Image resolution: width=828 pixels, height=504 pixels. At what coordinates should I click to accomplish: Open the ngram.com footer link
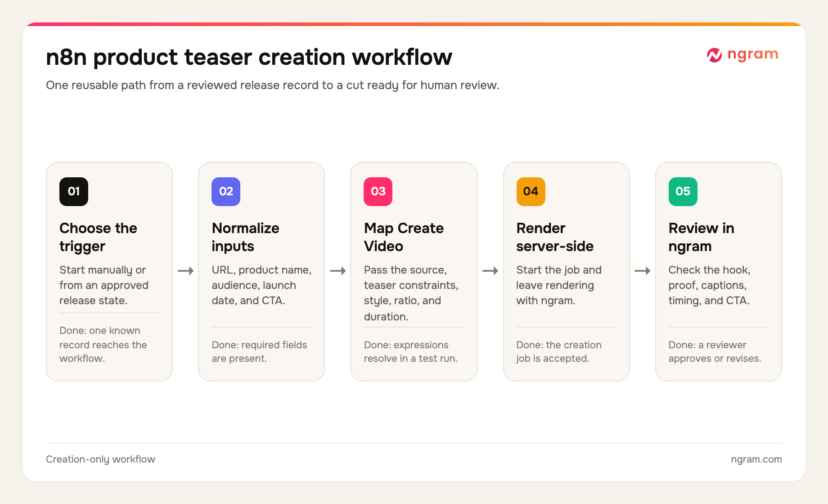756,459
